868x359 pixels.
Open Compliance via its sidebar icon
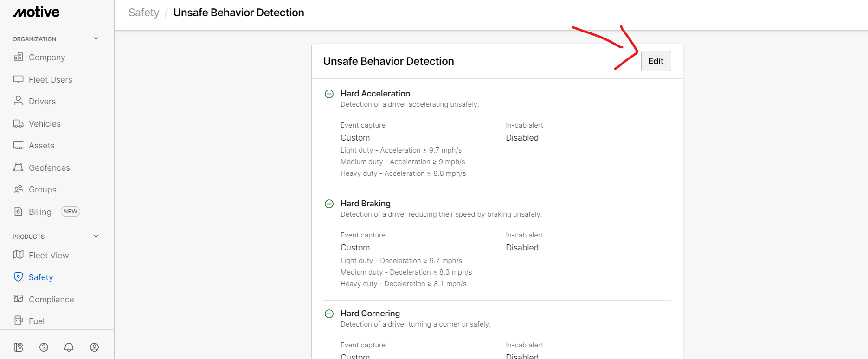(18, 299)
